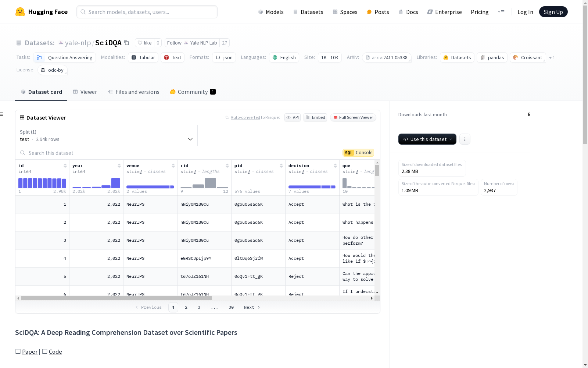Select the 0ltDq6SjrfW pid cell
The width and height of the screenshot is (588, 368).
click(x=258, y=258)
